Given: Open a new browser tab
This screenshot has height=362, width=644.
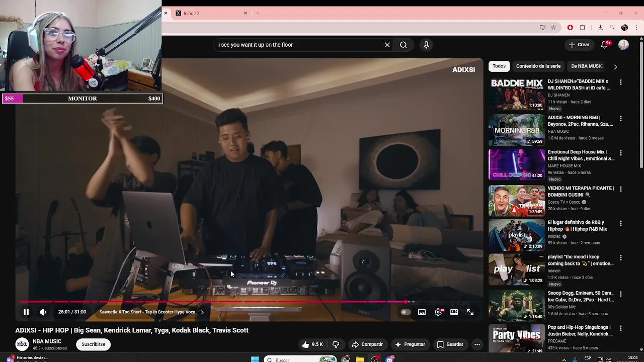Looking at the screenshot, I should point(258,13).
